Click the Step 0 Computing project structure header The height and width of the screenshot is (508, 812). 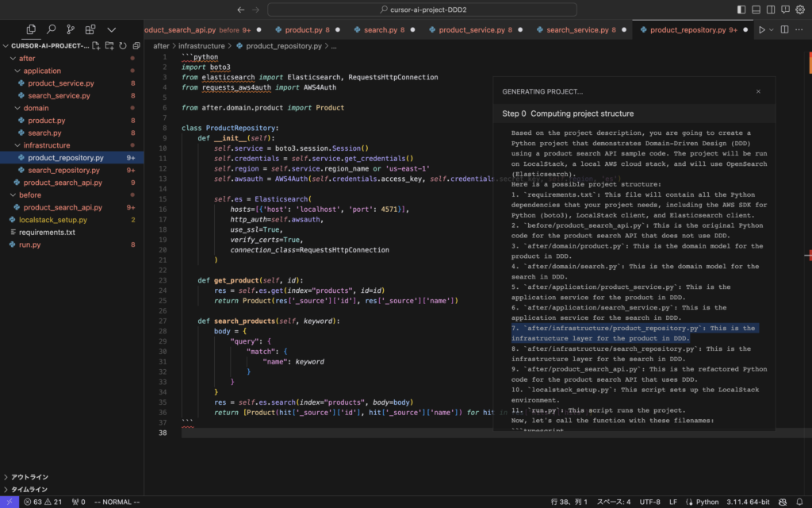634,114
